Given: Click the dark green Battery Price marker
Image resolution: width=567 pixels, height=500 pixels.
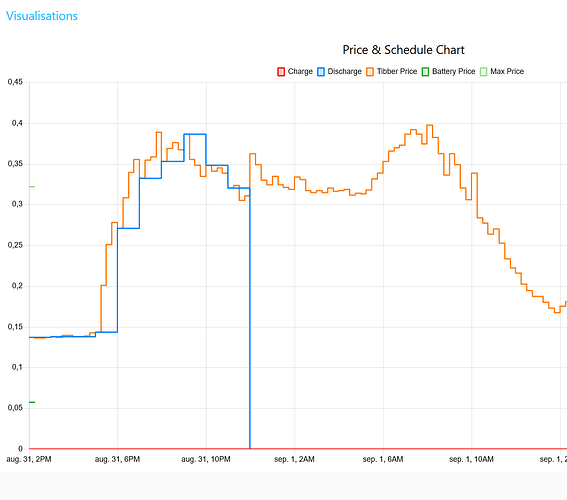Looking at the screenshot, I should click(x=32, y=402).
